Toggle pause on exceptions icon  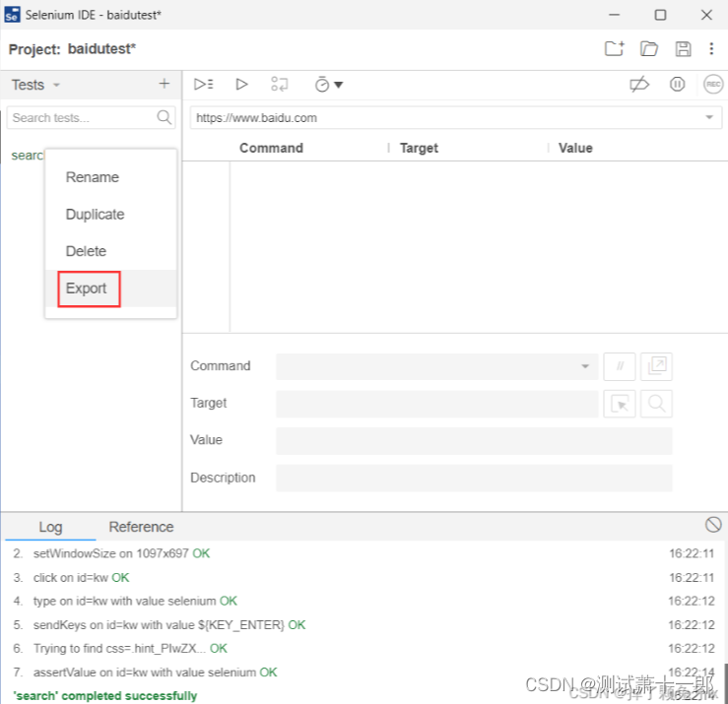tap(677, 84)
